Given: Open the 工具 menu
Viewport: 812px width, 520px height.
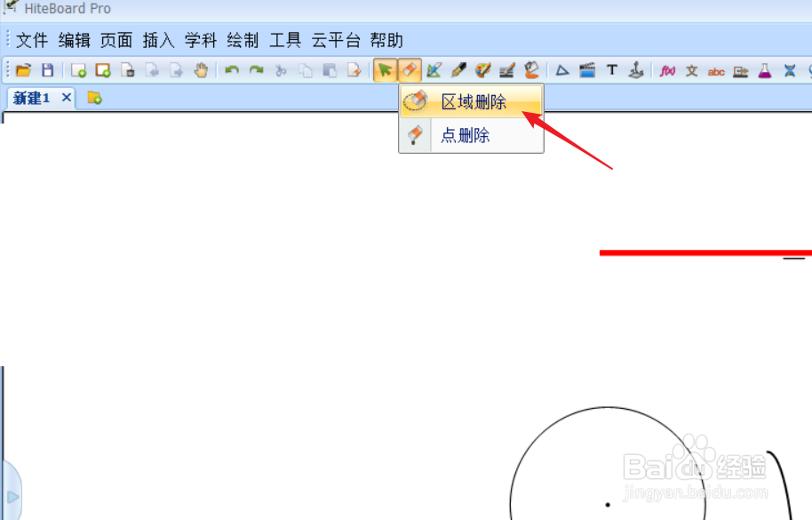Looking at the screenshot, I should tap(285, 40).
